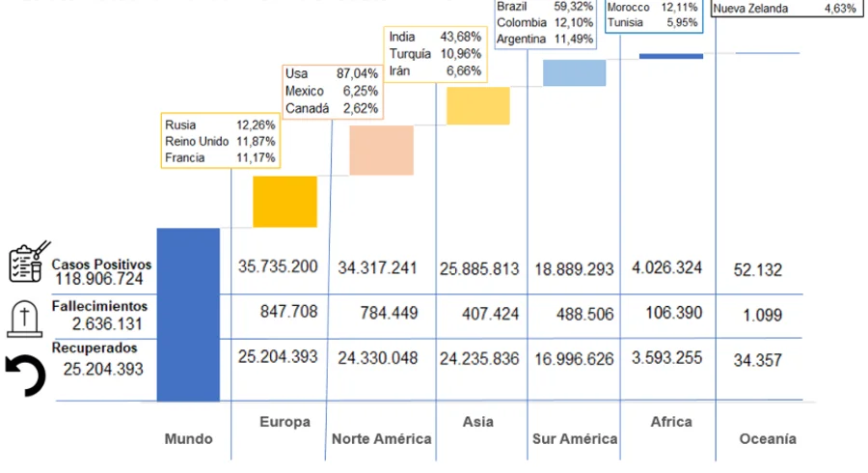The width and height of the screenshot is (868, 473).
Task: Click Reino Unido 11,87% callout row
Action: 220,141
